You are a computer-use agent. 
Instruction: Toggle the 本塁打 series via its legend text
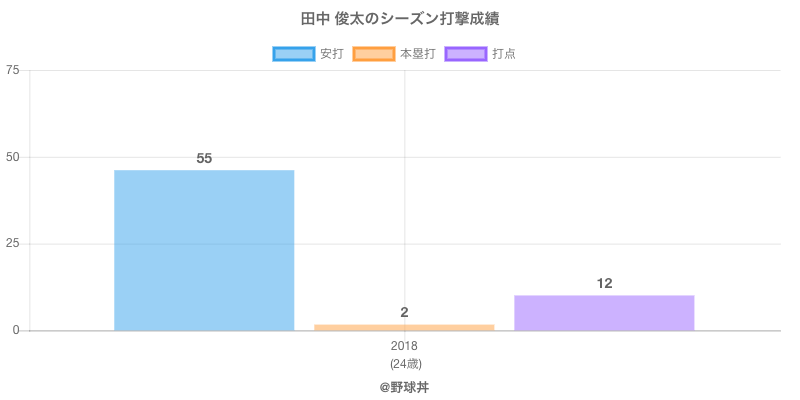tap(417, 54)
